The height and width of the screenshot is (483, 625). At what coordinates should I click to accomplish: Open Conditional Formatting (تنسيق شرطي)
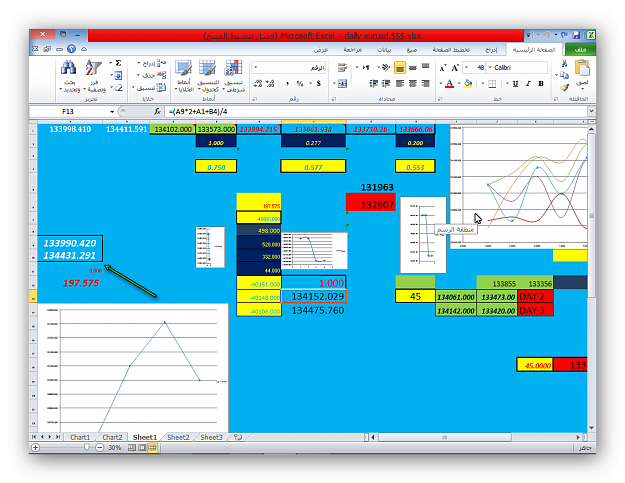pyautogui.click(x=234, y=77)
